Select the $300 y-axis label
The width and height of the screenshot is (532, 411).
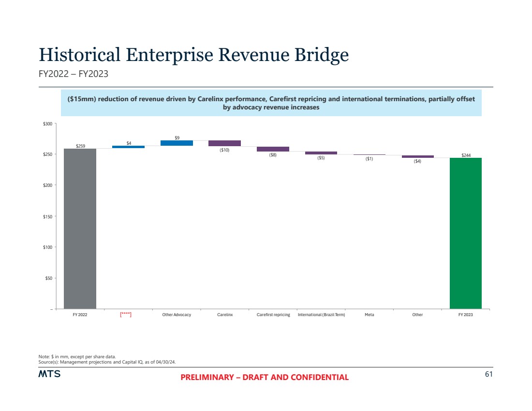(48, 123)
